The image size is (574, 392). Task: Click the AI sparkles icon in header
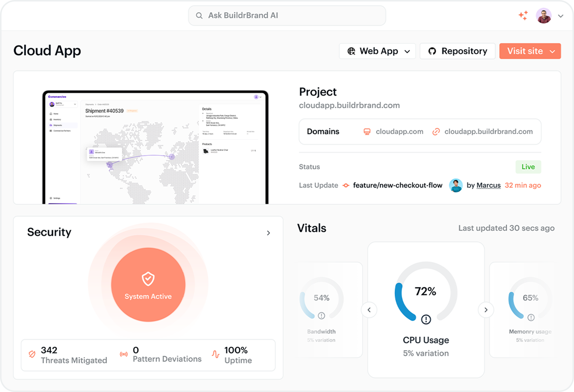click(523, 16)
